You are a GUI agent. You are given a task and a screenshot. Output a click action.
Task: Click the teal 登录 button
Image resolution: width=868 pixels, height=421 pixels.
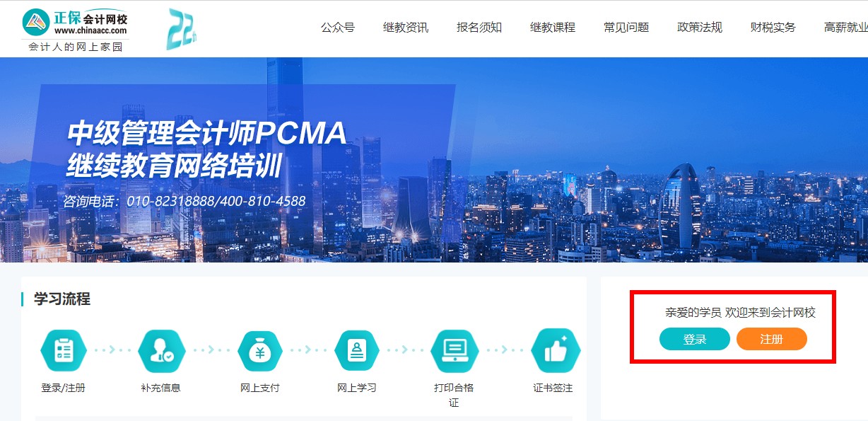tap(695, 340)
